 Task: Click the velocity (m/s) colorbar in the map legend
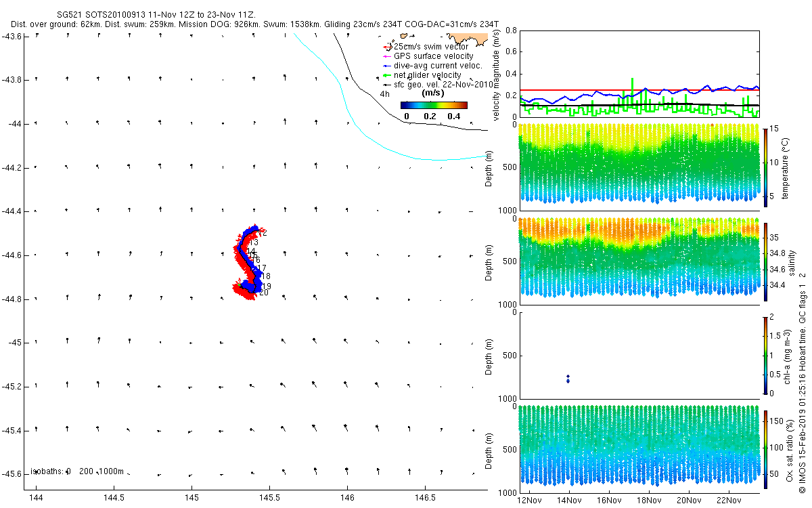pyautogui.click(x=434, y=105)
